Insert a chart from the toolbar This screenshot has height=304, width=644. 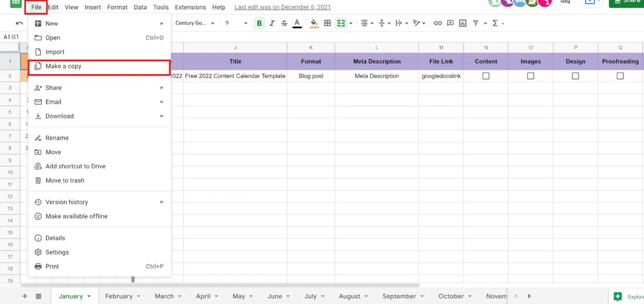[x=462, y=23]
